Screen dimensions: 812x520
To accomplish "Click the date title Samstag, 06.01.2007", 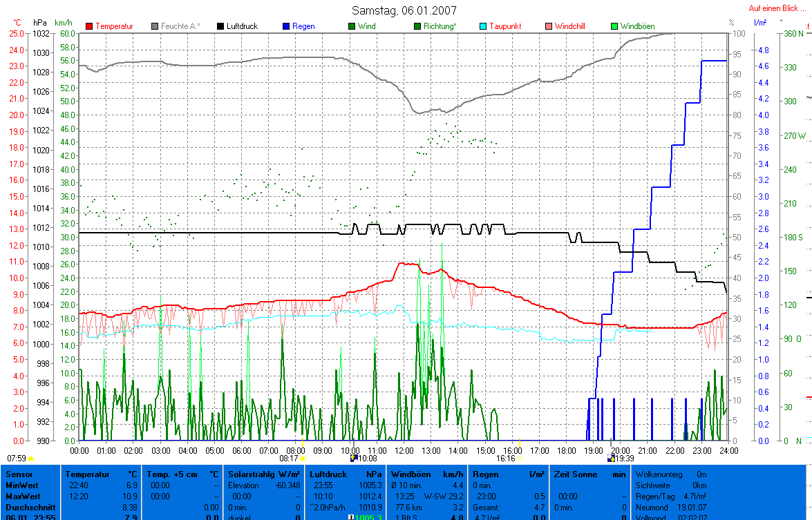I will click(404, 10).
